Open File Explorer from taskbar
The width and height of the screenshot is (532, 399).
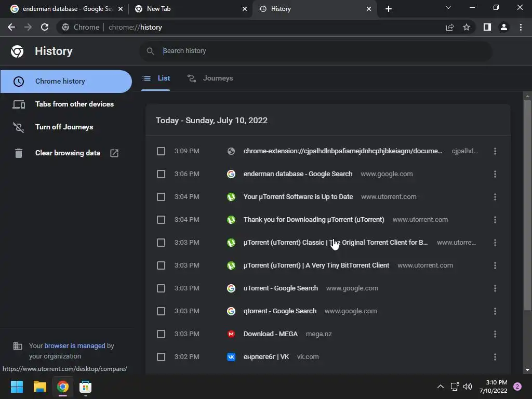(x=39, y=387)
